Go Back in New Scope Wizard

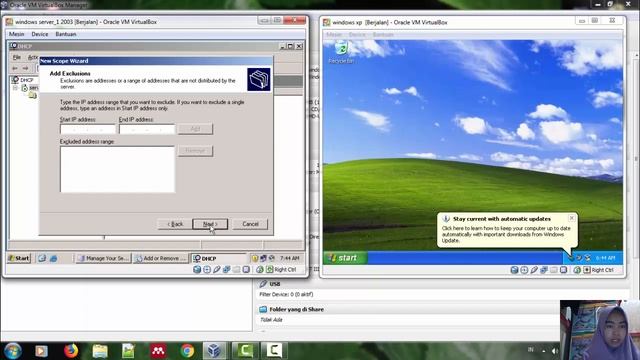tap(175, 224)
